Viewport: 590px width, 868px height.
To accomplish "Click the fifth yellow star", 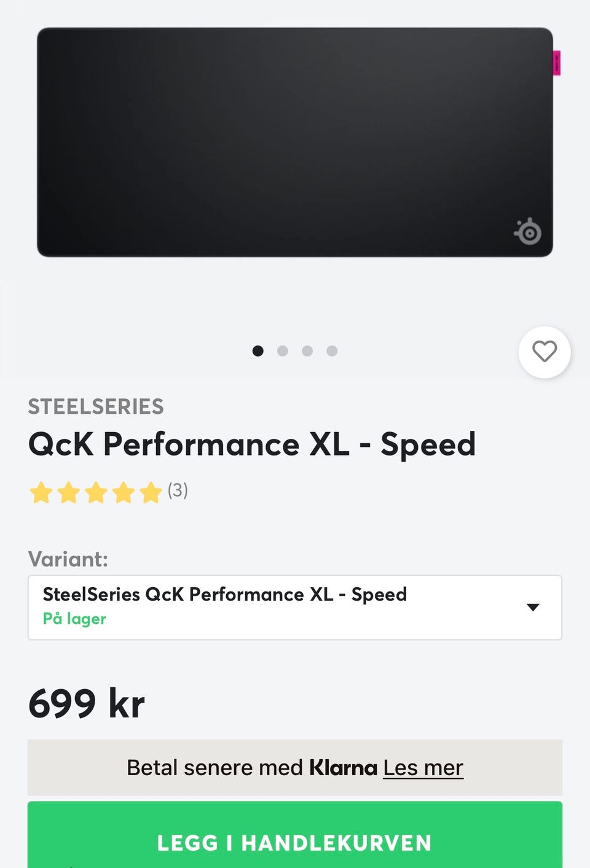I will 151,492.
